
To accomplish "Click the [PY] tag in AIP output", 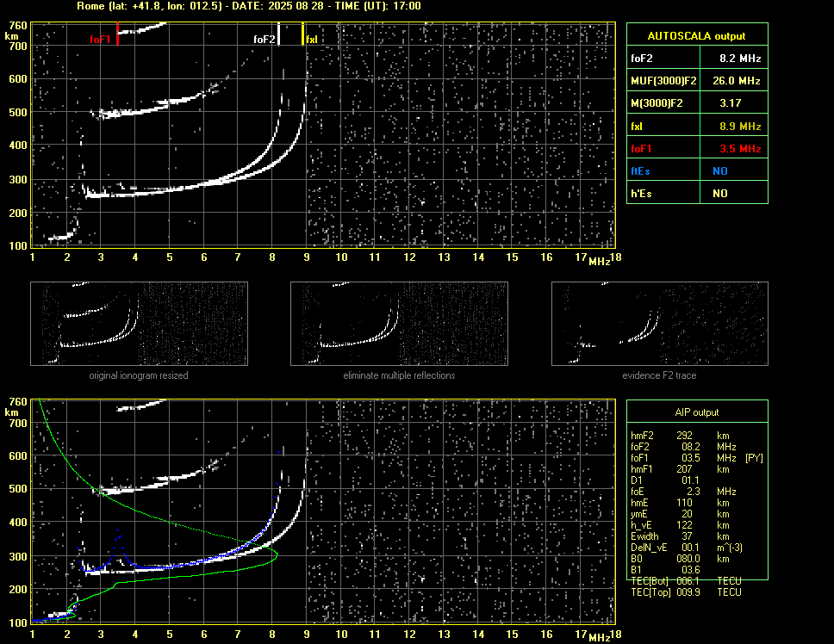I will pos(754,458).
